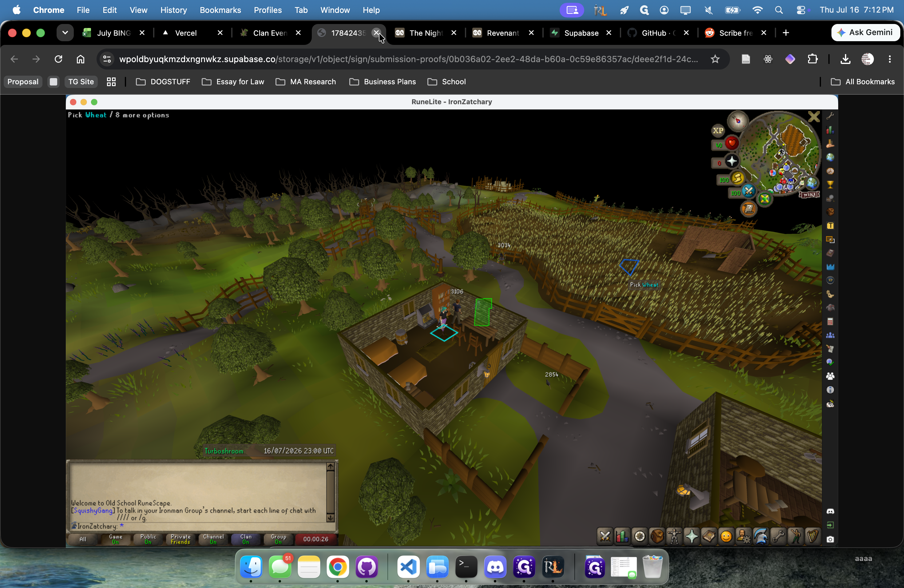The height and width of the screenshot is (588, 904).
Task: Open the Chrome three-dot menu
Action: pos(890,59)
